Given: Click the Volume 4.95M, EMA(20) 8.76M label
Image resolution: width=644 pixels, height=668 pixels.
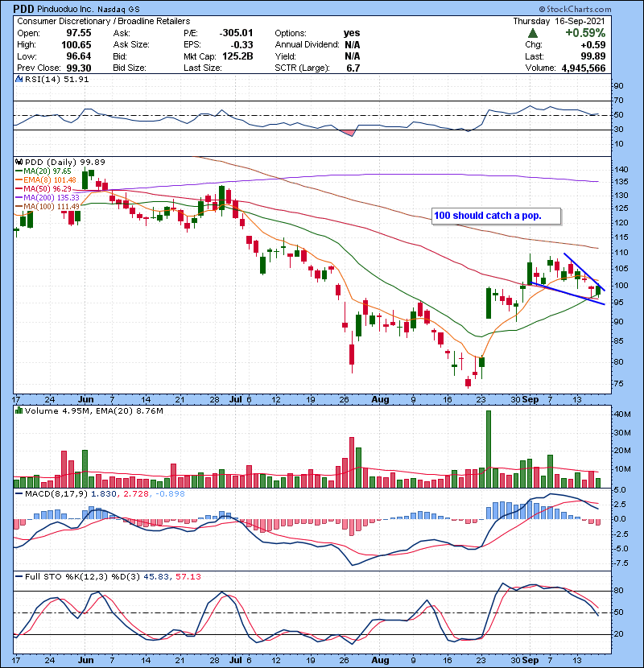Looking at the screenshot, I should pos(93,411).
